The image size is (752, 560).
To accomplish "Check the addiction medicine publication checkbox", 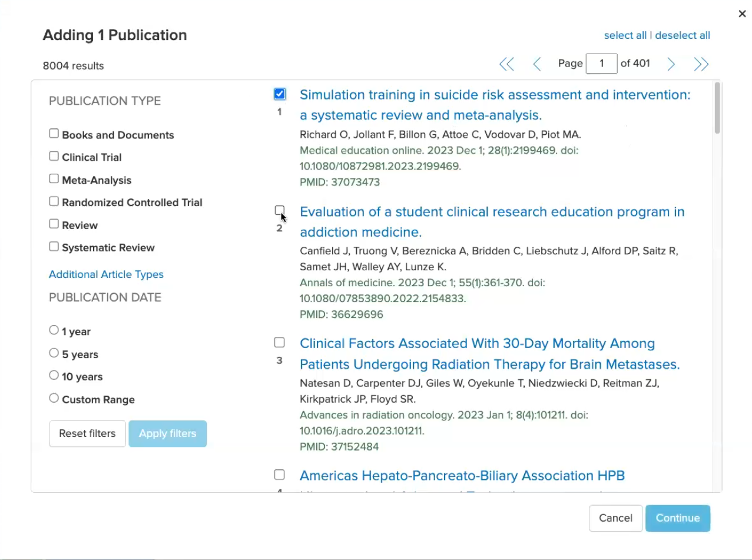I will [x=280, y=211].
